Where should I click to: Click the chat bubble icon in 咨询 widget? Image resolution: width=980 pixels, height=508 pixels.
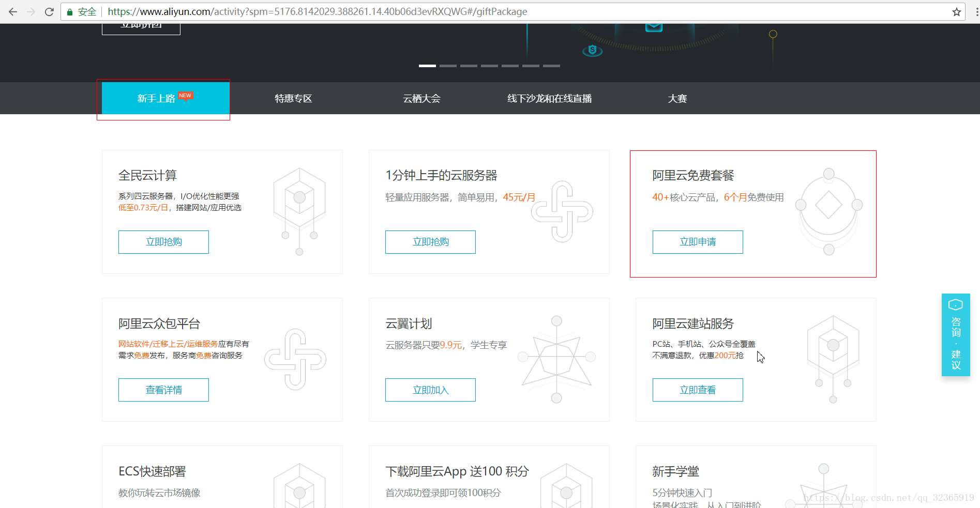pyautogui.click(x=955, y=305)
